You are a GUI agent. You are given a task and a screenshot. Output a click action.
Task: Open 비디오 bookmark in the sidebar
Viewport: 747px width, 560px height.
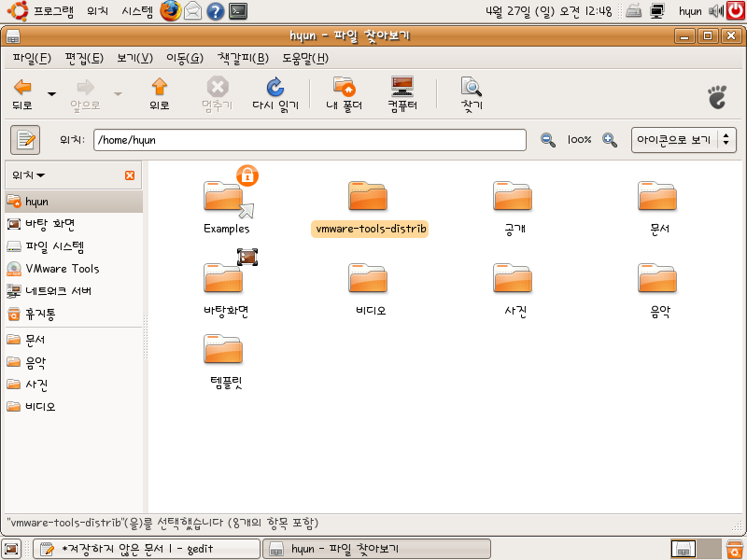coord(74,406)
